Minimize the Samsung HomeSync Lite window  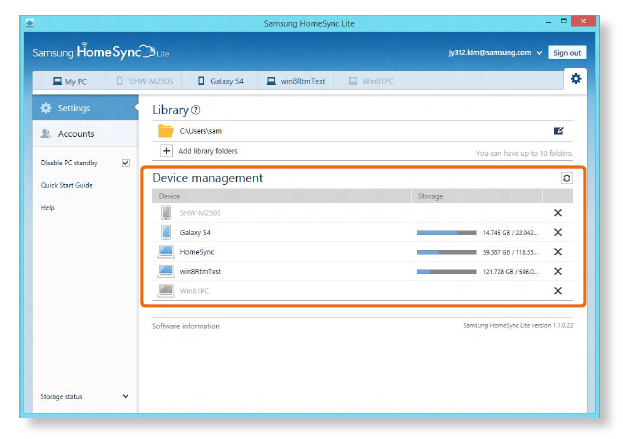pyautogui.click(x=548, y=23)
